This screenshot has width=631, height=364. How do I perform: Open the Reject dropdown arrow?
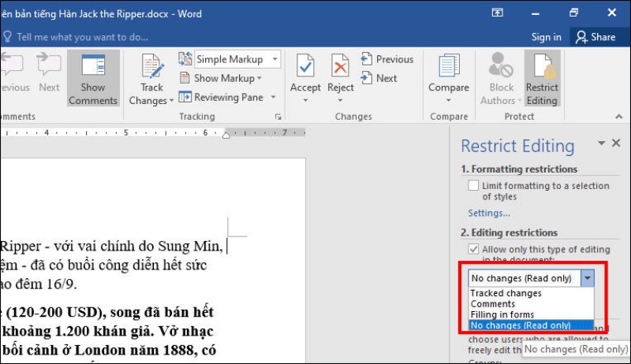(341, 100)
